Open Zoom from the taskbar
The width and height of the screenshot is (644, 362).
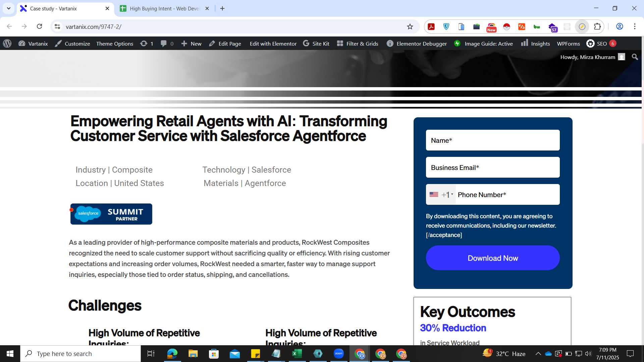339,354
